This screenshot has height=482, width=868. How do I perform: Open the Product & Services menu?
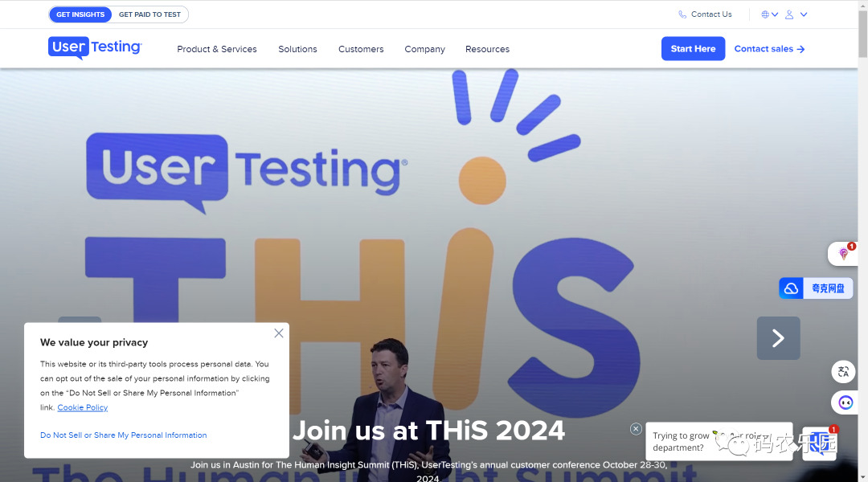[x=217, y=49]
